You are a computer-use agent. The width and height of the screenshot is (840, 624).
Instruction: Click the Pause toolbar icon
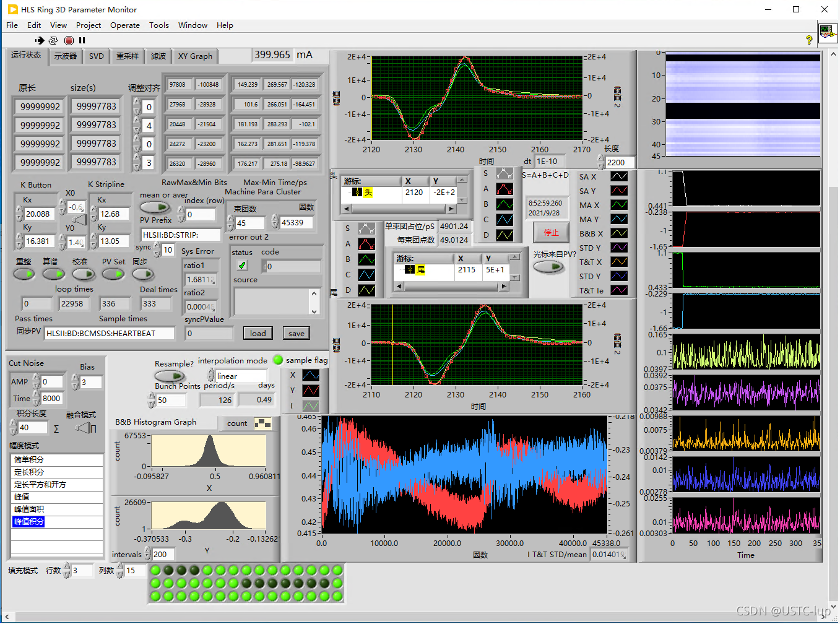pyautogui.click(x=82, y=40)
